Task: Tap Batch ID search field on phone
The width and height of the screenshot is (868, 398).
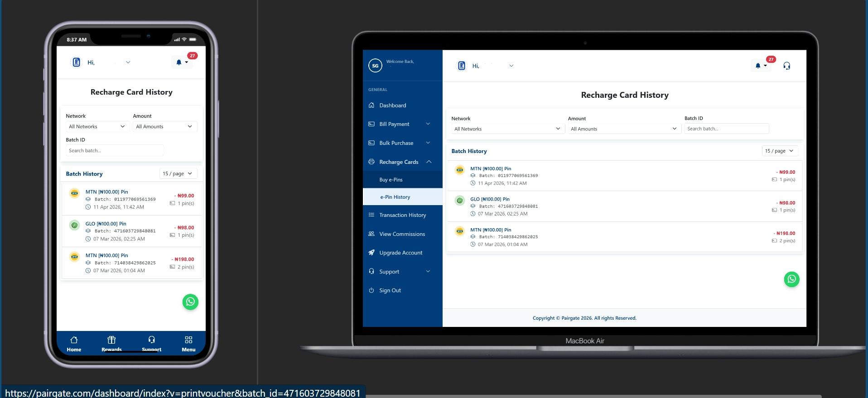Action: pos(115,150)
